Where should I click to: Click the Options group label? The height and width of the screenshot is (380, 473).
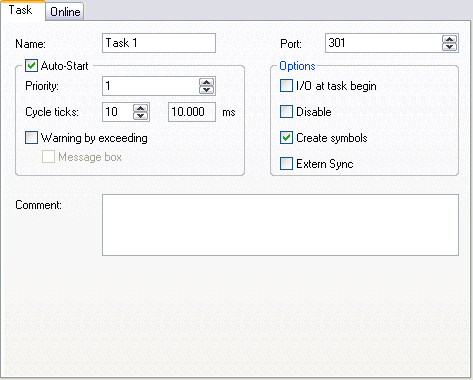tap(297, 66)
